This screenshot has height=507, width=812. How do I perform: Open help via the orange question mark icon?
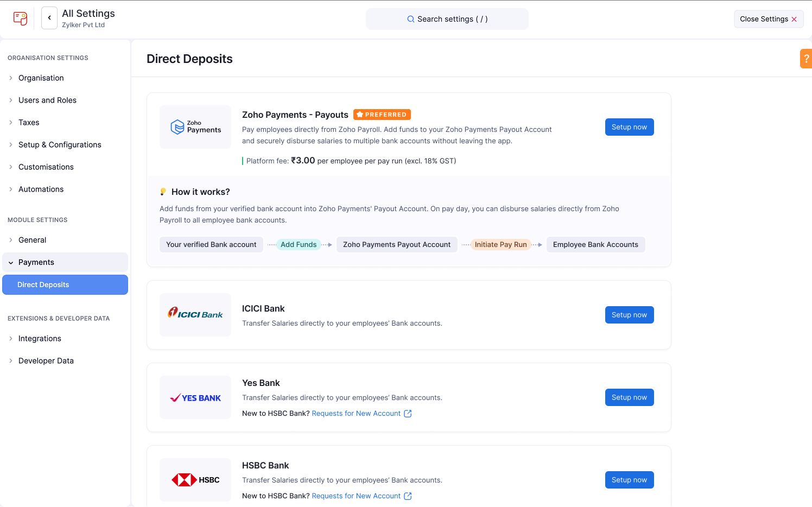[807, 58]
